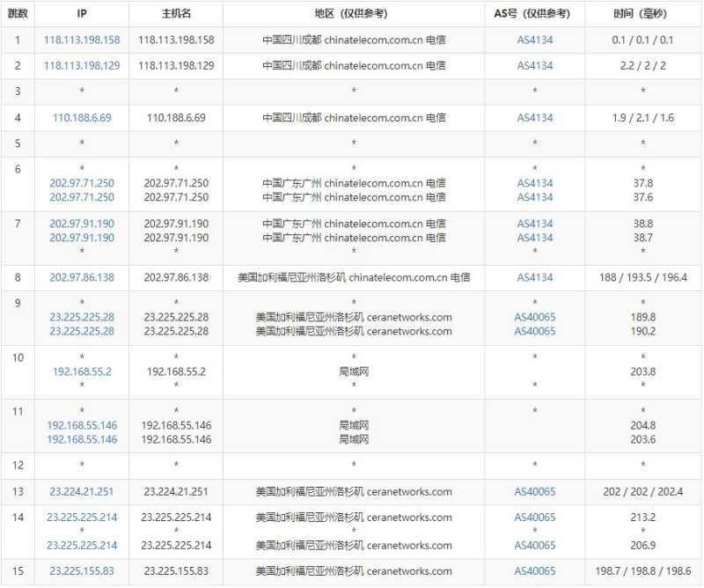Viewport: 704px width, 588px height.
Task: Click the 202.97.91.190 IP link timed 38.8
Action: coord(82,224)
